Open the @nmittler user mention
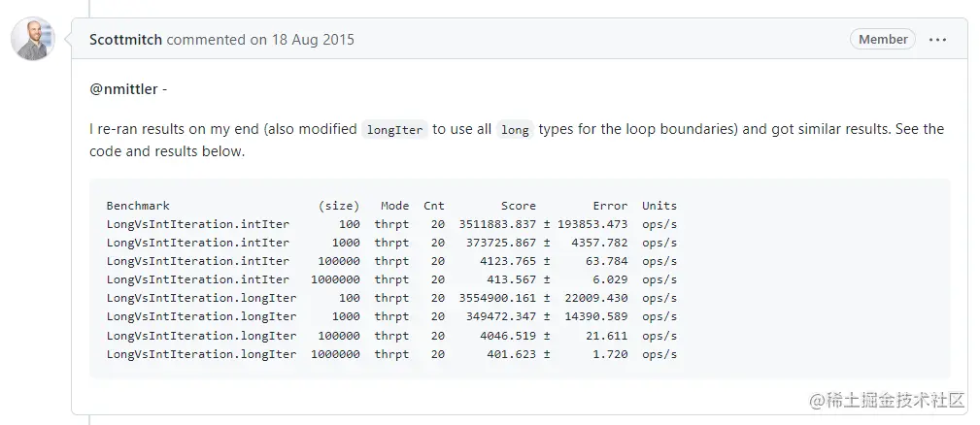This screenshot has height=425, width=980. (123, 89)
